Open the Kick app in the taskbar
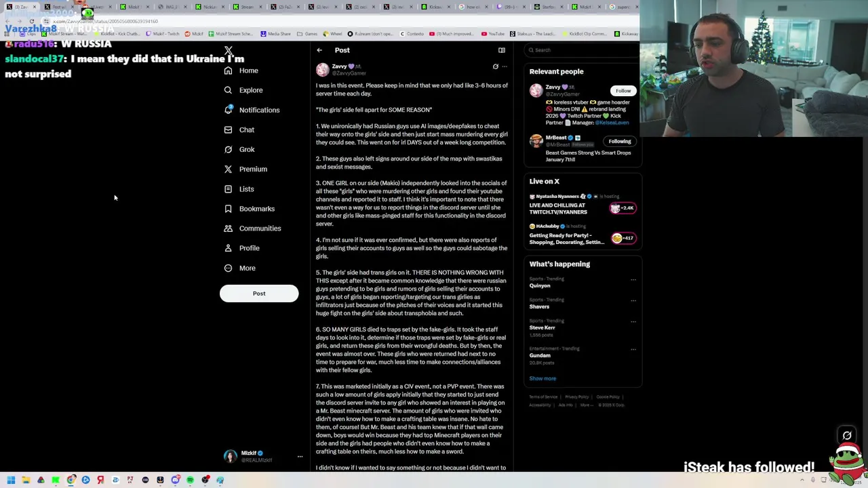Screen dimensions: 868x488 (x=56, y=481)
